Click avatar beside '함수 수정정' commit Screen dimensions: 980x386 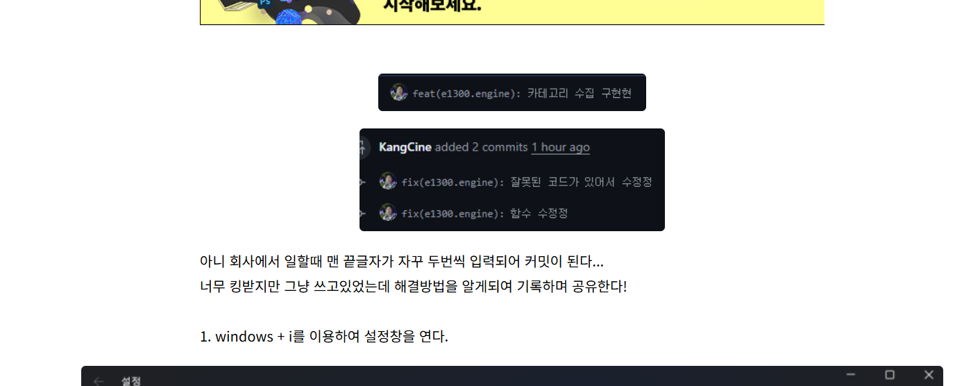(x=388, y=212)
